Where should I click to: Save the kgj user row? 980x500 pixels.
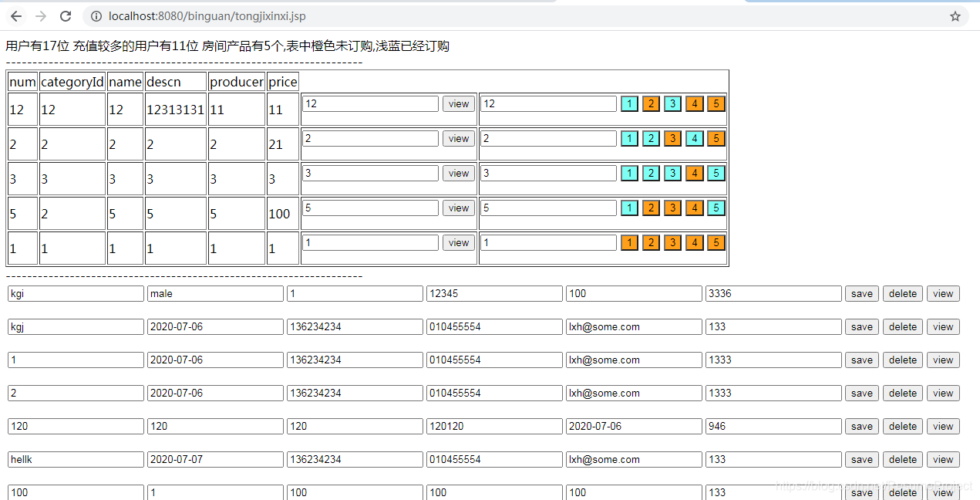pos(862,327)
